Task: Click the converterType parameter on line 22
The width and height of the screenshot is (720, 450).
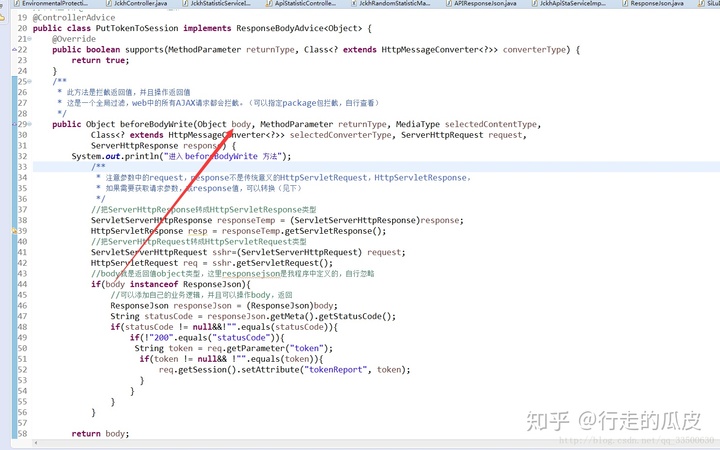Action: click(x=536, y=50)
